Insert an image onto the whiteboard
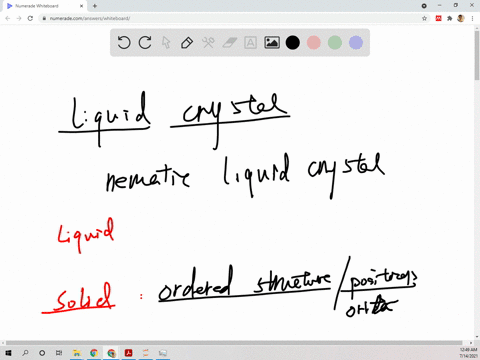This screenshot has height=360, width=480. coord(272,43)
